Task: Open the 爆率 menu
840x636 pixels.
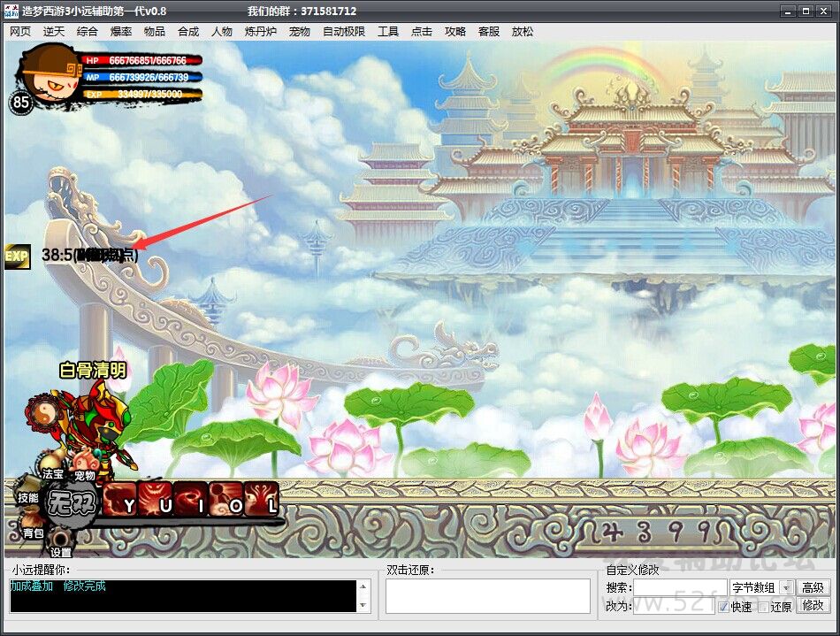Action: pyautogui.click(x=121, y=32)
